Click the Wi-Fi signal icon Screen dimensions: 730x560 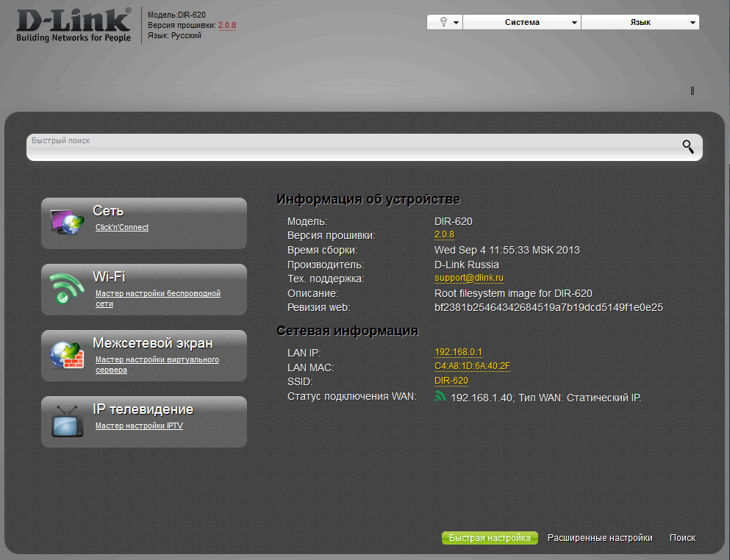point(67,287)
